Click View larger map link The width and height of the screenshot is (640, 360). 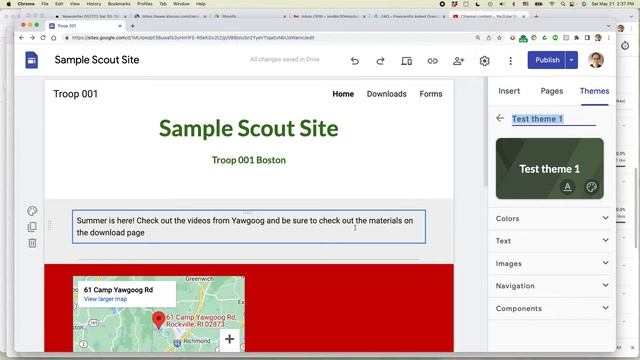pos(105,299)
